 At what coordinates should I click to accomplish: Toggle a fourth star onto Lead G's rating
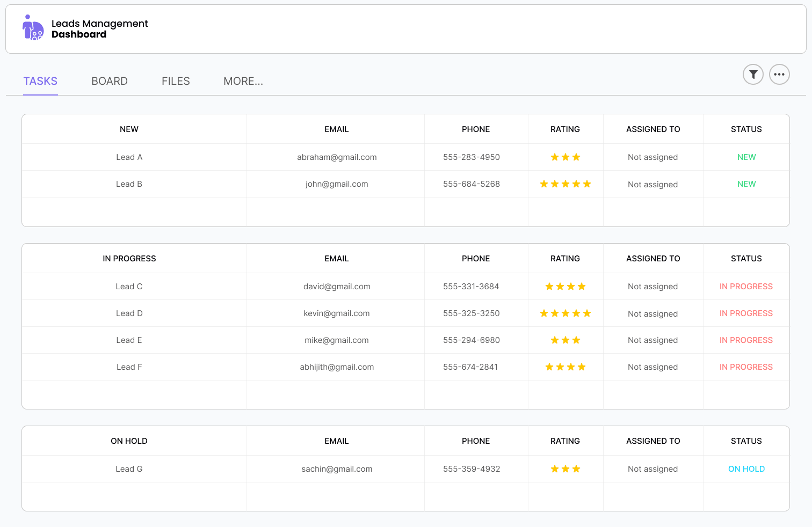click(x=588, y=469)
